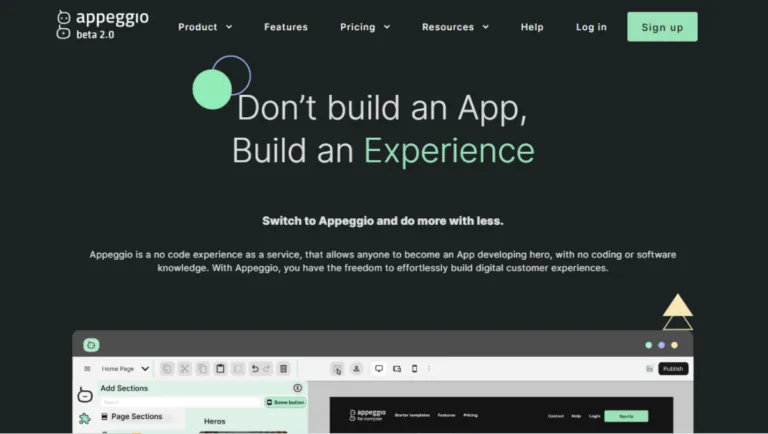Select Page Sections in the sidebar

pyautogui.click(x=132, y=416)
